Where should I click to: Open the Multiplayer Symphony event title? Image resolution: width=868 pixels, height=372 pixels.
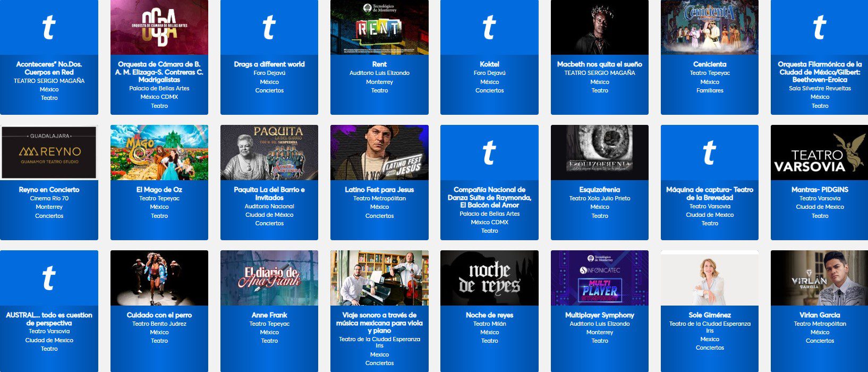[x=600, y=315]
